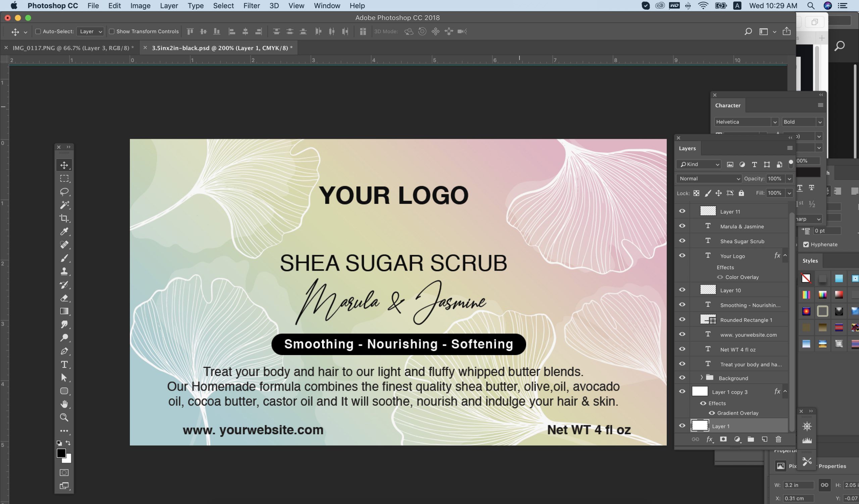Switch to IMG_0117.PNG document tab
The width and height of the screenshot is (859, 504).
click(x=73, y=48)
